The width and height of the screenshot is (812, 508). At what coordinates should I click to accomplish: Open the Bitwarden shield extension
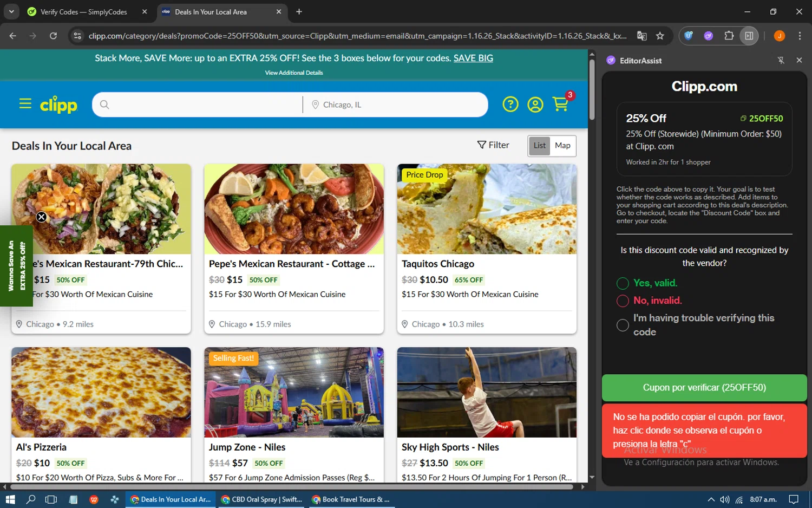pyautogui.click(x=689, y=36)
